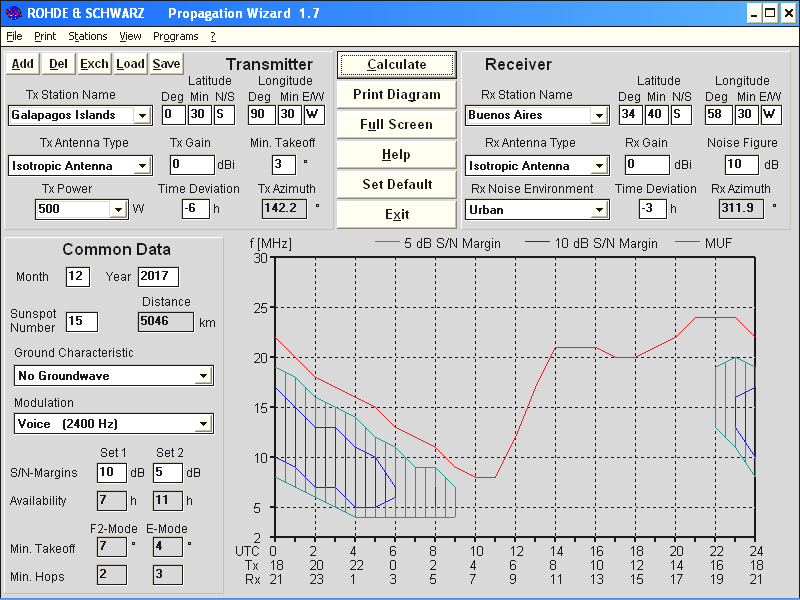Screen dimensions: 800x600
Task: Click the Set Default button
Action: (x=396, y=184)
